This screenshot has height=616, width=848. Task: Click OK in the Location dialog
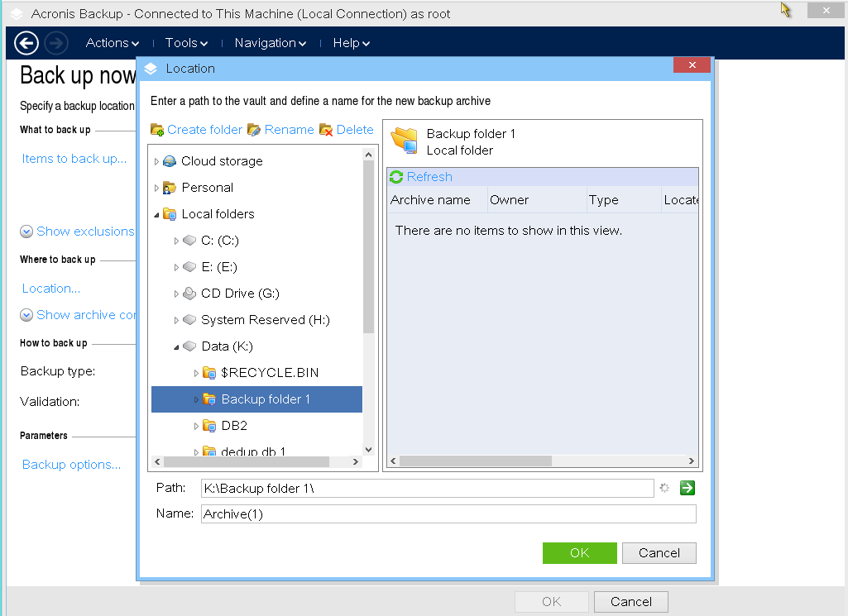tap(580, 553)
